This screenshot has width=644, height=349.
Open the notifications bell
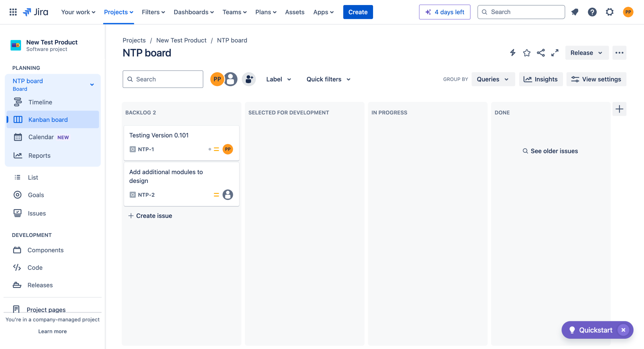[x=575, y=12]
